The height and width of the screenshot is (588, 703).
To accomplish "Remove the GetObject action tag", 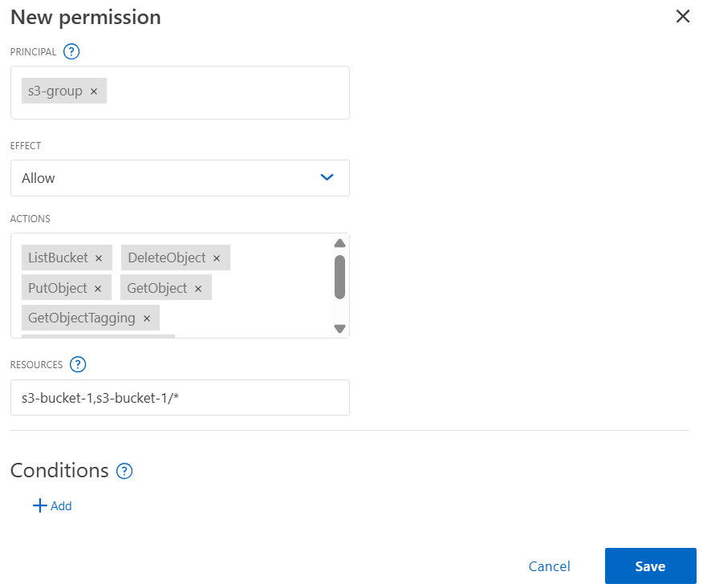I will point(200,287).
